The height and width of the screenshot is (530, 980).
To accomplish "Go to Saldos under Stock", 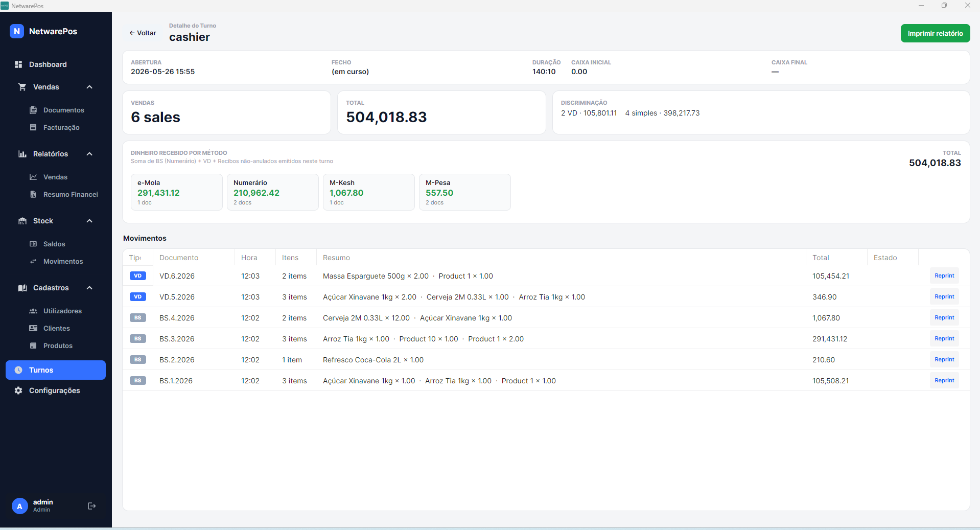I will 54,244.
